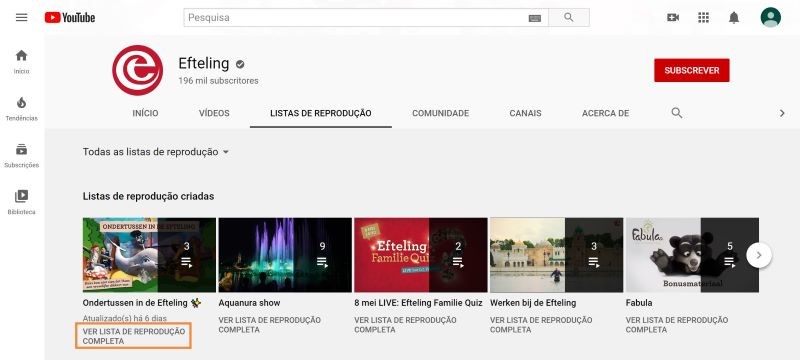Show next playlists with carousel arrow
This screenshot has height=360, width=800.
pyautogui.click(x=759, y=255)
